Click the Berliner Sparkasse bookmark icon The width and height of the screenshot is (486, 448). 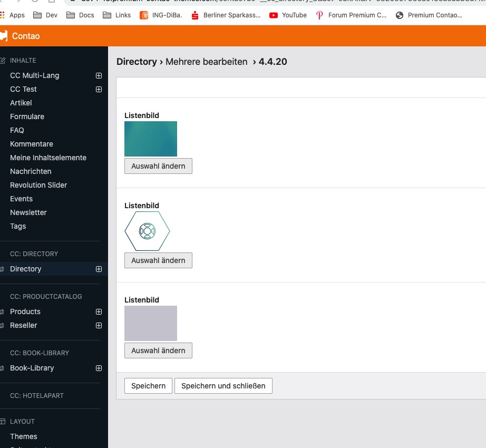(x=195, y=15)
